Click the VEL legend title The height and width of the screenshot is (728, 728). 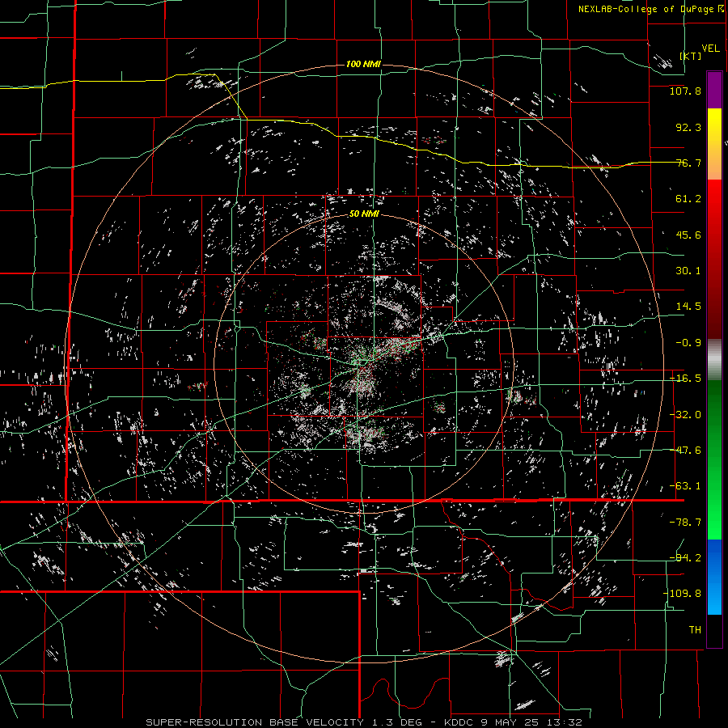pos(710,49)
